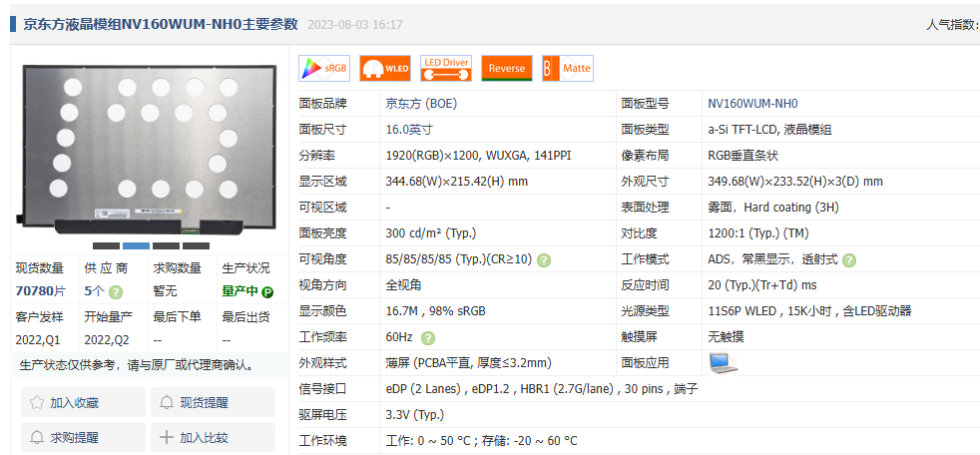Select the highlighted blue image indicator

(x=137, y=245)
